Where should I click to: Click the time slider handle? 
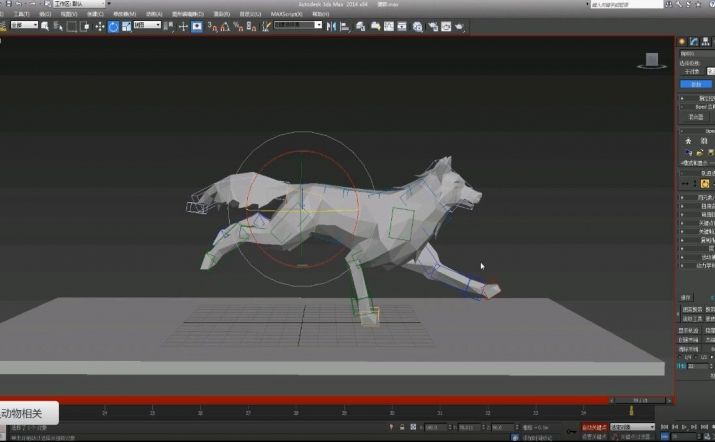point(640,400)
